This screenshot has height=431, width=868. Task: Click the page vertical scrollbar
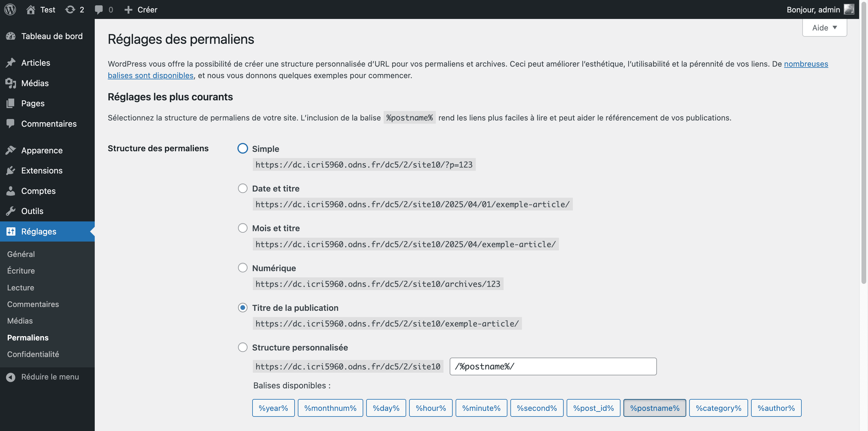click(x=863, y=143)
